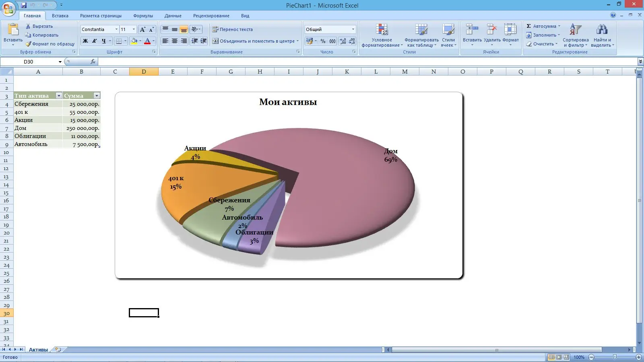
Task: Toggle bold formatting (Ж)
Action: coord(85,41)
